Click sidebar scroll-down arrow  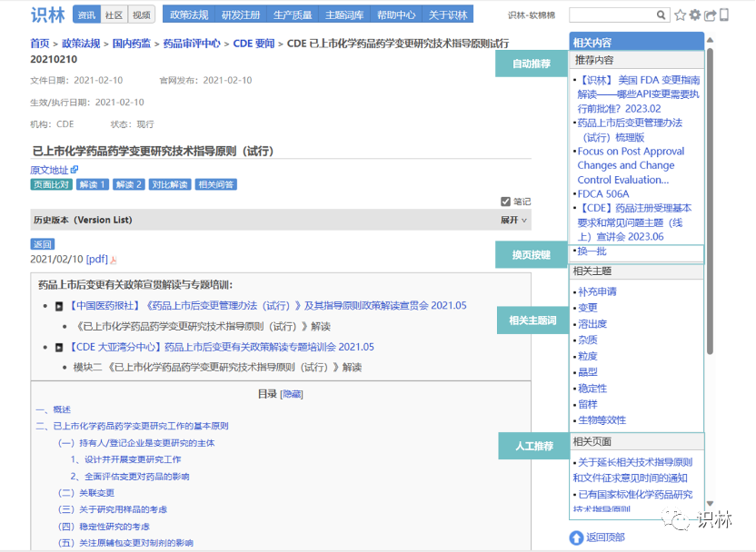(x=710, y=503)
